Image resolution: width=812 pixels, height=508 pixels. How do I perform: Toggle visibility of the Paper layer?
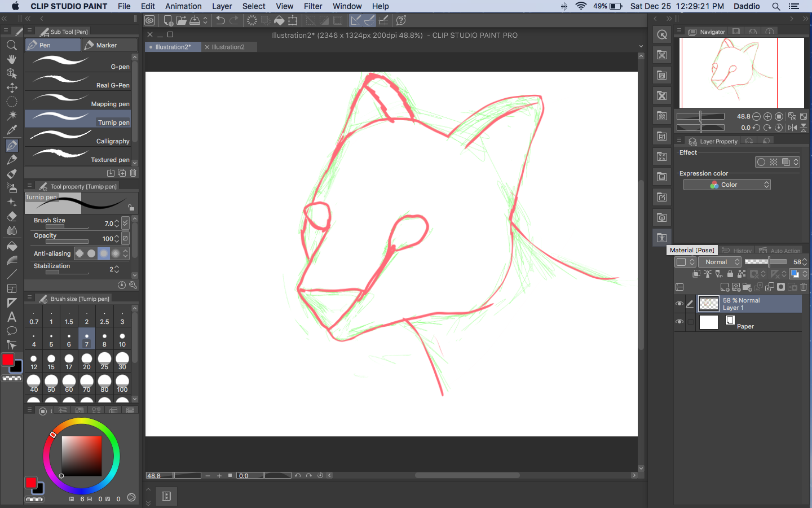click(679, 322)
